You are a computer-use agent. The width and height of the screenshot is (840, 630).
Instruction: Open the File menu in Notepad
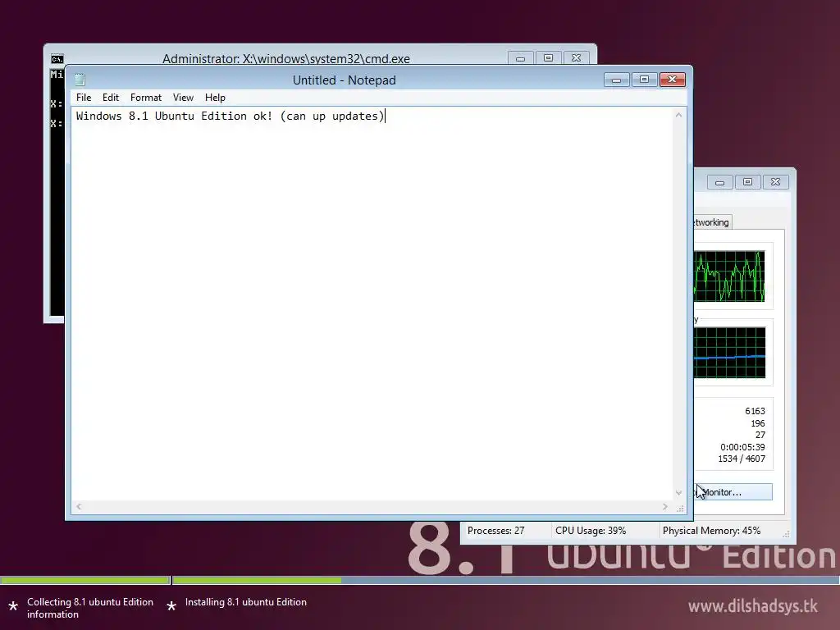point(84,98)
